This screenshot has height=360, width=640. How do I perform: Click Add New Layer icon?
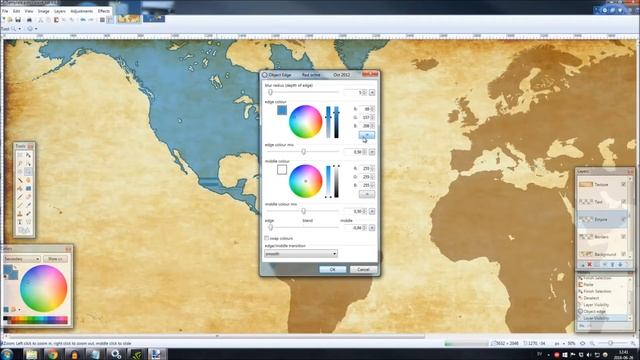[582, 264]
